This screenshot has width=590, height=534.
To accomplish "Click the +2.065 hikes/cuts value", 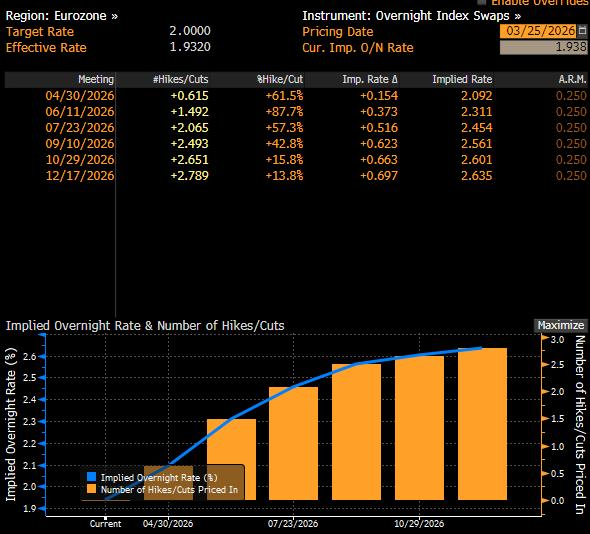I will pos(189,128).
